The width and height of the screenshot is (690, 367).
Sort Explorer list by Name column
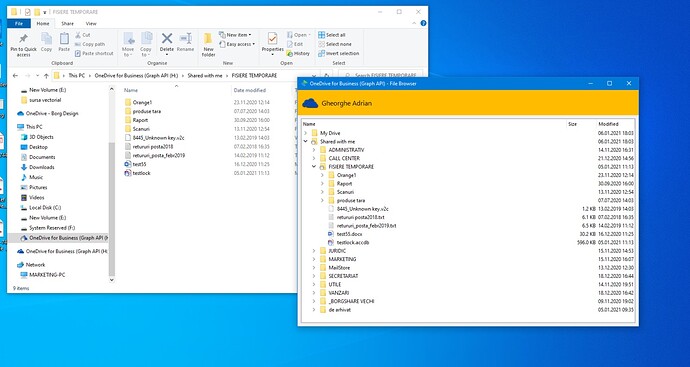pos(131,90)
